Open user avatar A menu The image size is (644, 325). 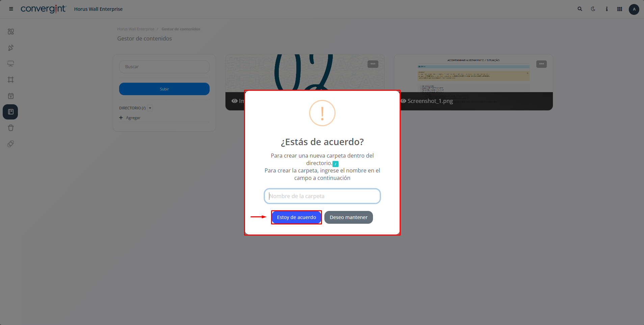(x=634, y=9)
